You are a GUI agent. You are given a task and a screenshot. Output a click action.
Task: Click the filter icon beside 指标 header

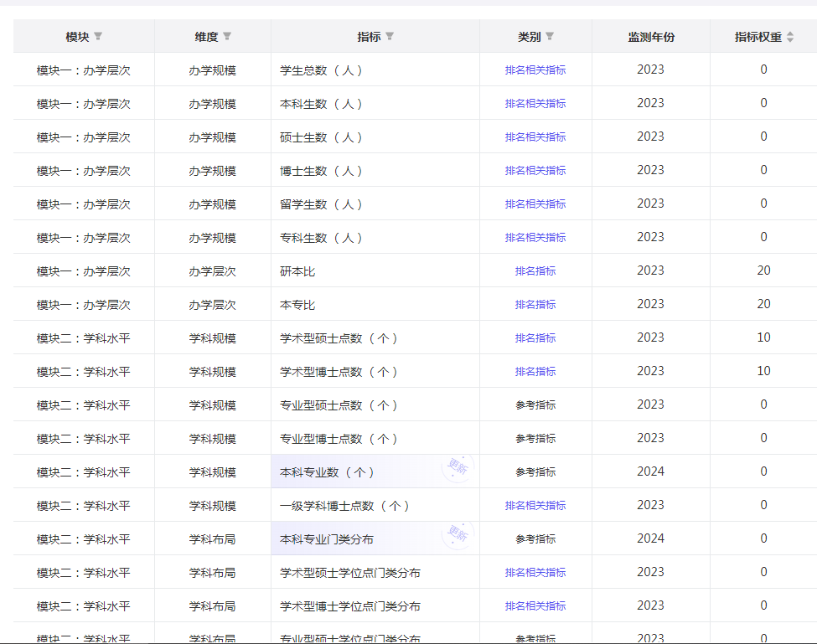390,37
